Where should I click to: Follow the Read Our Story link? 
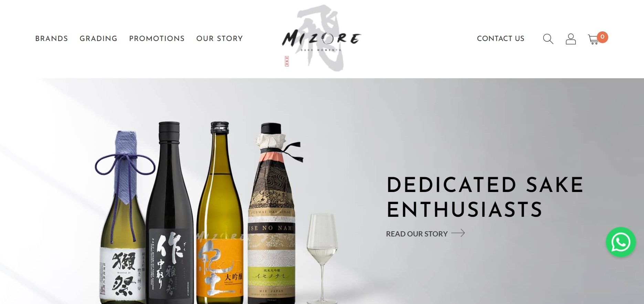pyautogui.click(x=417, y=234)
